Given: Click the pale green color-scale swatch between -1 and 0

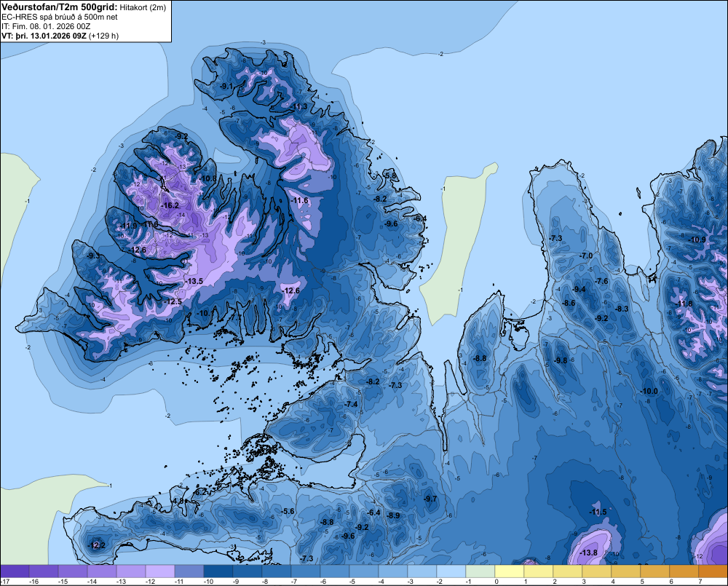Looking at the screenshot, I should pos(480,571).
